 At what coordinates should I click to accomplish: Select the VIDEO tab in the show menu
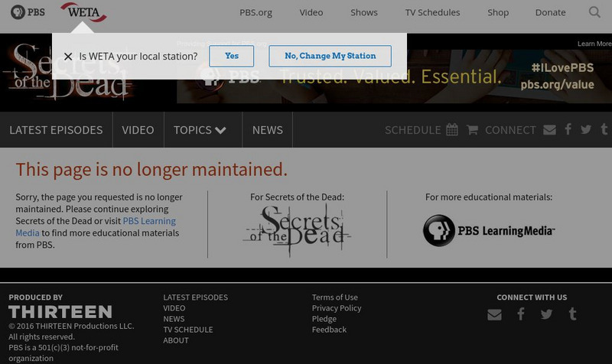pos(138,130)
